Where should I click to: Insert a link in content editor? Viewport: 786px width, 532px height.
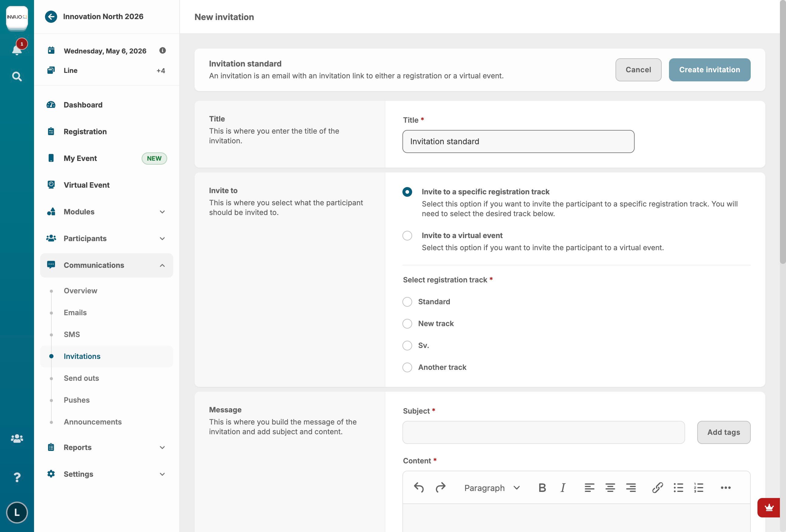[x=657, y=488]
